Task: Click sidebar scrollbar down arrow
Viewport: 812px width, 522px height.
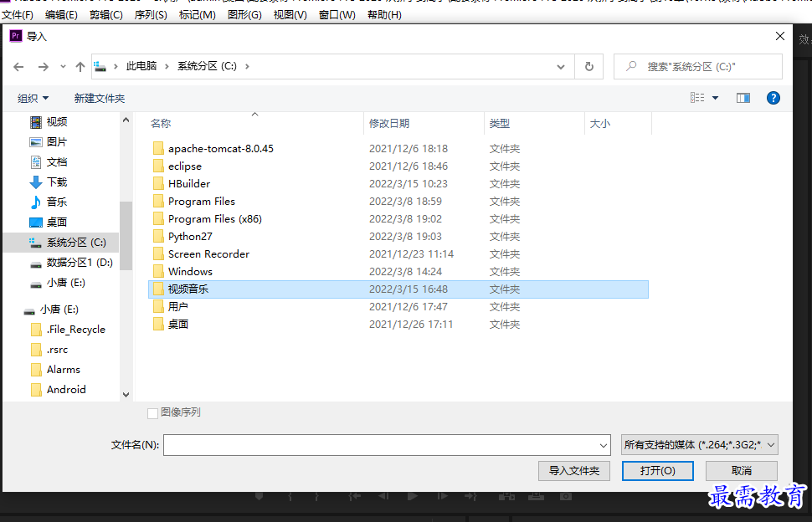Action: tap(126, 395)
